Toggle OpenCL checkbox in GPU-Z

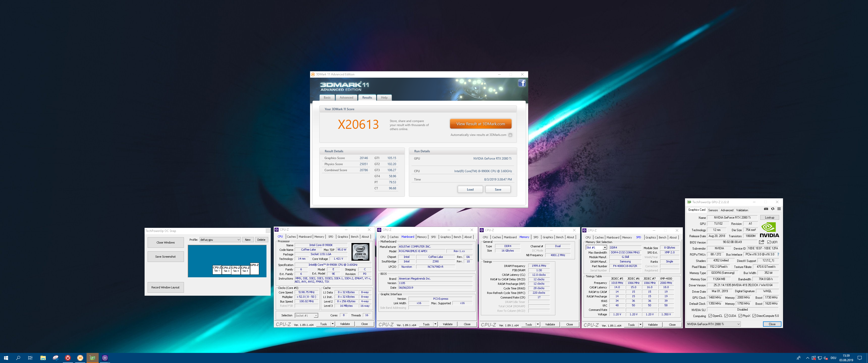click(x=710, y=316)
